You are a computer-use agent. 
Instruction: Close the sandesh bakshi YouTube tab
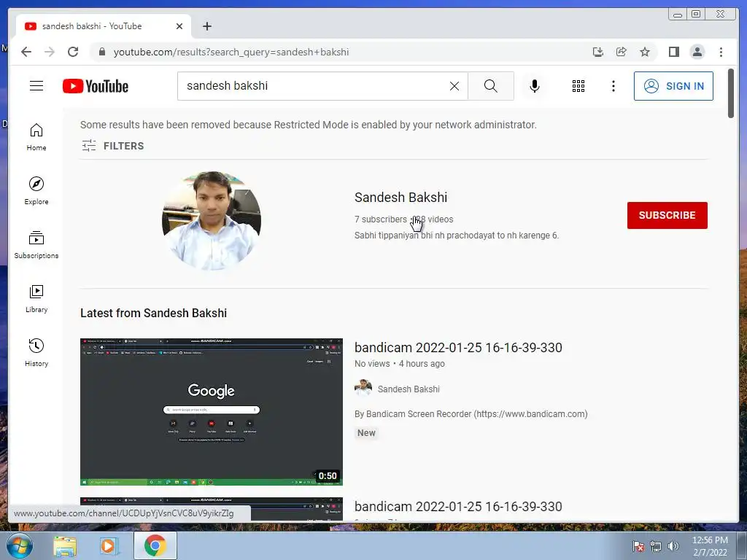(179, 26)
